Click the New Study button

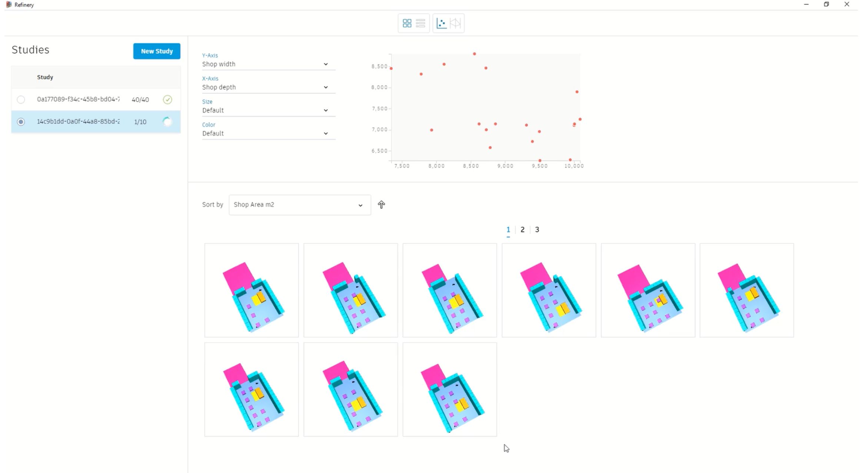click(x=157, y=51)
